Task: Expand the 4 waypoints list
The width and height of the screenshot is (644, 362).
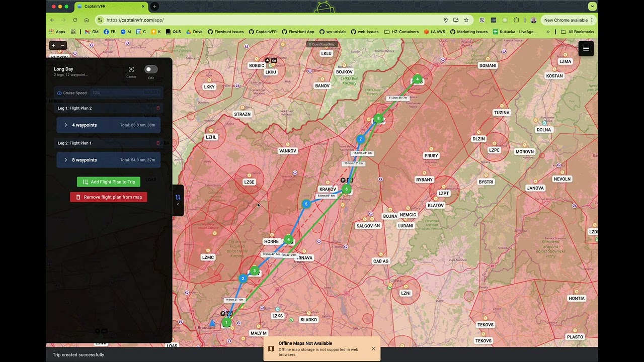Action: point(109,125)
